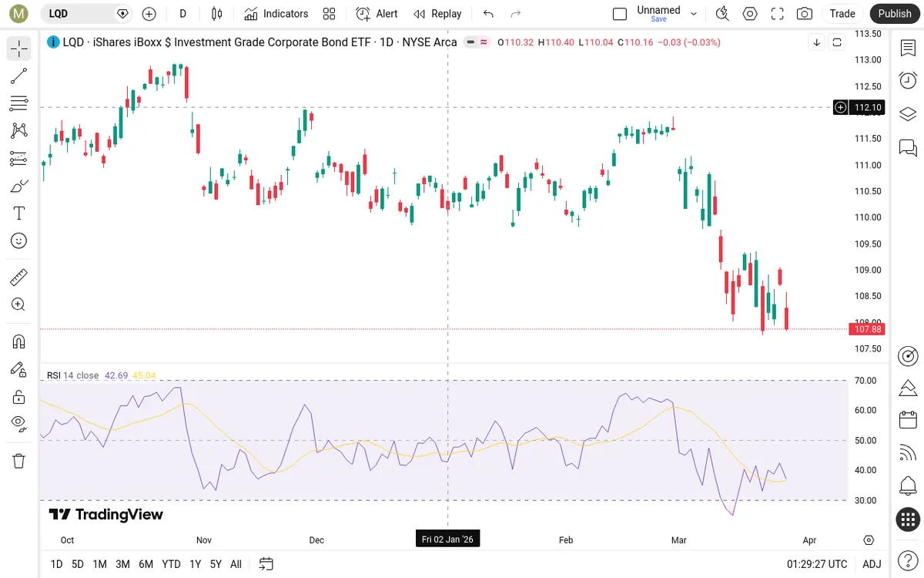This screenshot has width=924, height=578.
Task: Select the ruler measure tool
Action: (19, 277)
